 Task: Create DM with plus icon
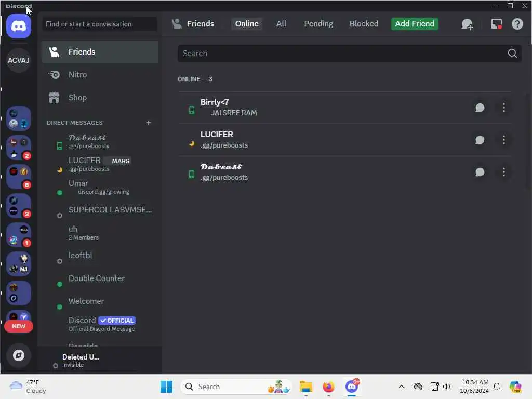[148, 123]
